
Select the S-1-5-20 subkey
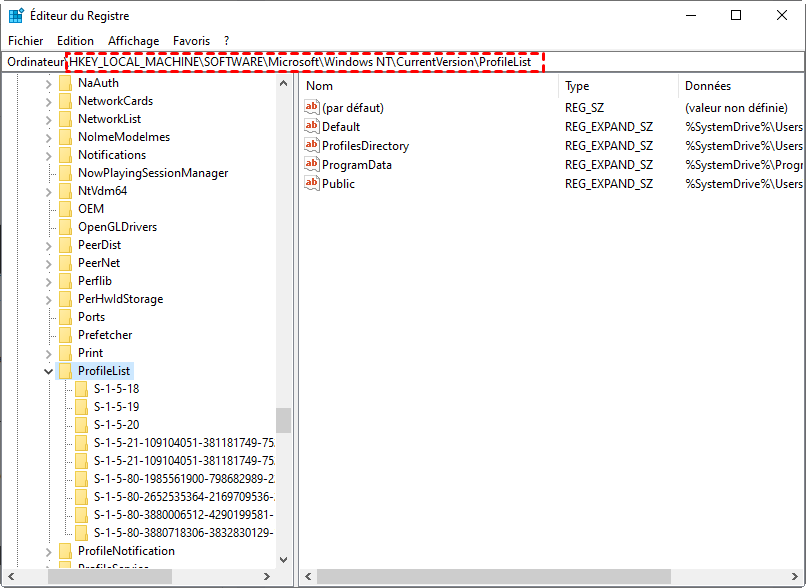point(116,425)
